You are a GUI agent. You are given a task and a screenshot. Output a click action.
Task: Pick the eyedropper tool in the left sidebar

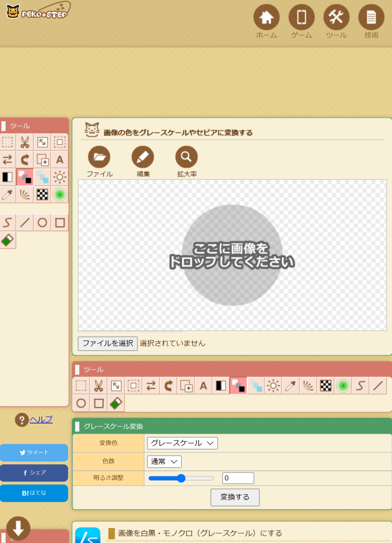7,195
